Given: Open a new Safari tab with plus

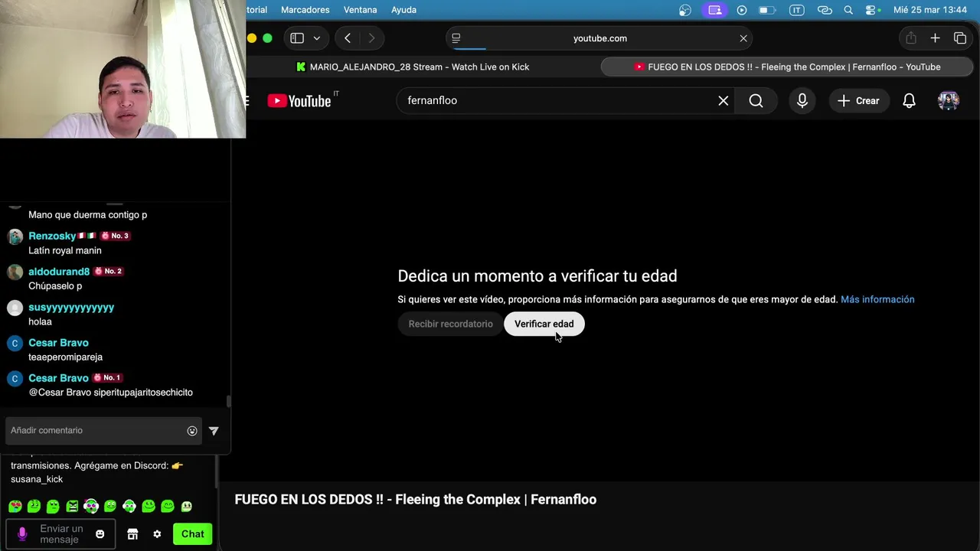Looking at the screenshot, I should (935, 38).
